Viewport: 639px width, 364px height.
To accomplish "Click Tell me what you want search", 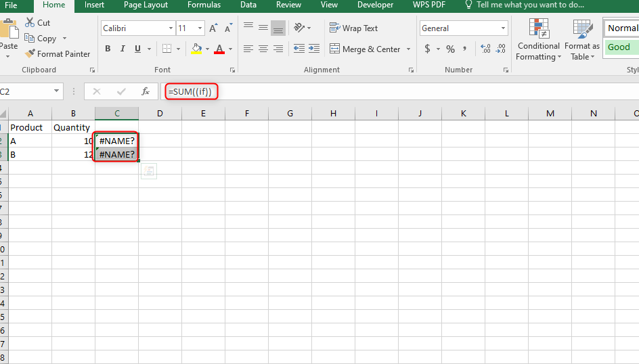I will point(525,5).
